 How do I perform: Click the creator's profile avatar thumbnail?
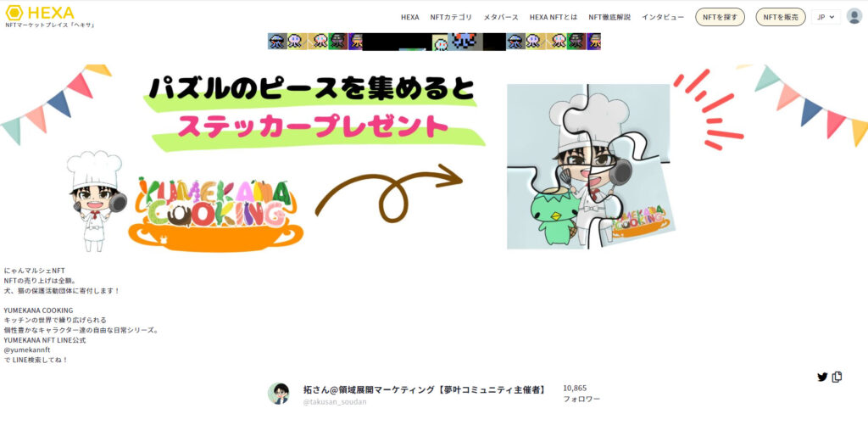click(x=278, y=394)
